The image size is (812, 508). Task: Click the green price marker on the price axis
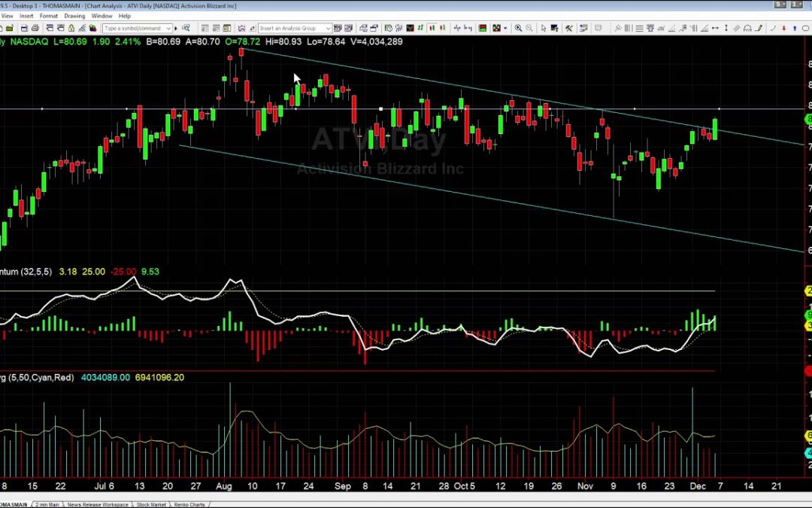(808, 120)
